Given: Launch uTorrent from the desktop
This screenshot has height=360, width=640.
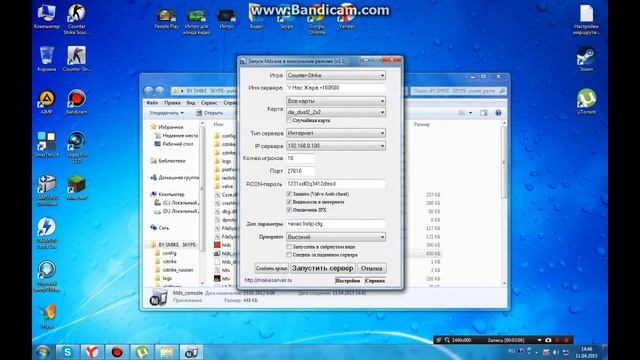Looking at the screenshot, I should 586,102.
